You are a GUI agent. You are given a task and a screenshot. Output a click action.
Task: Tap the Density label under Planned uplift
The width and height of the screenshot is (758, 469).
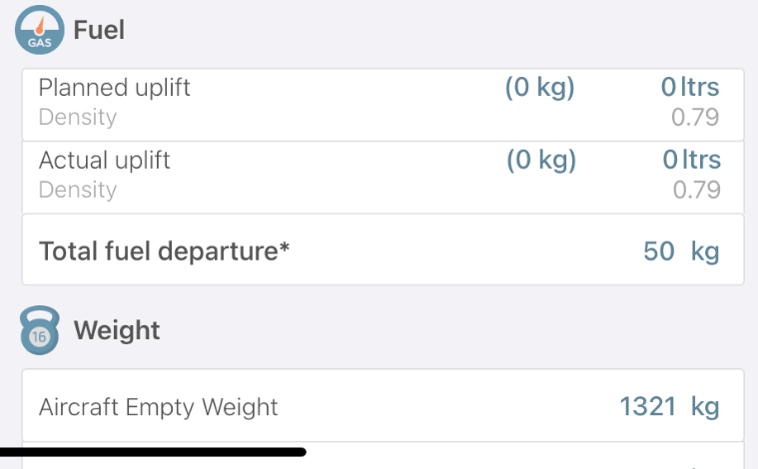click(78, 117)
